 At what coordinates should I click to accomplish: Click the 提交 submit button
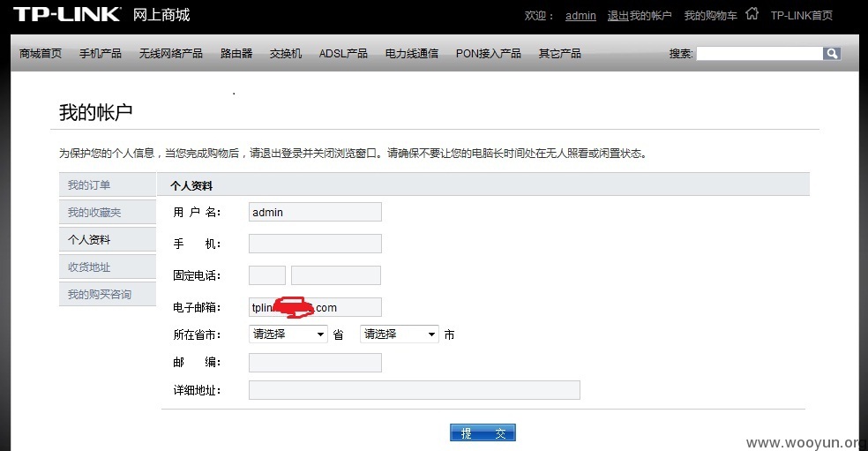[483, 432]
